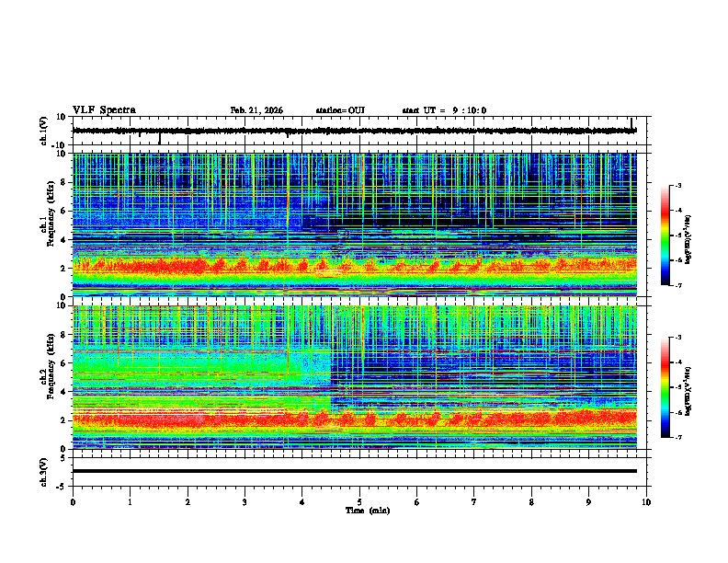Click the "6" kHz tick on ch.2 spectrogram axis
Image resolution: width=728 pixels, height=563 pixels.
[63, 363]
